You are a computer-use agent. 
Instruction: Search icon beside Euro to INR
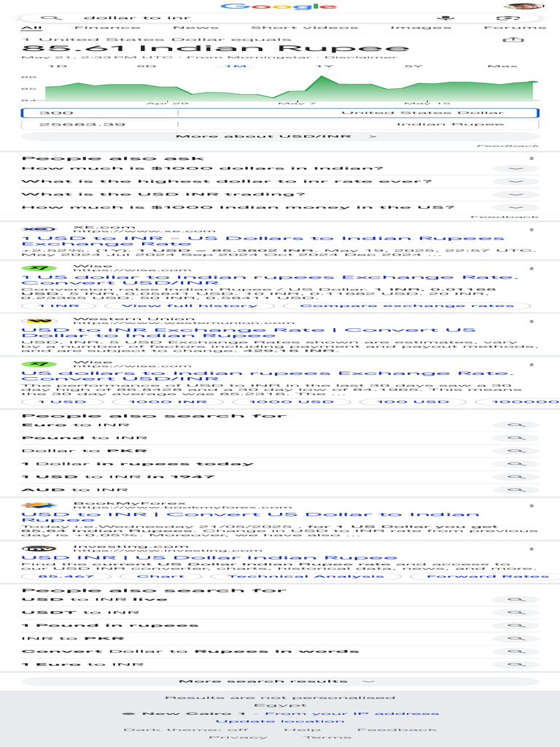coord(516,425)
